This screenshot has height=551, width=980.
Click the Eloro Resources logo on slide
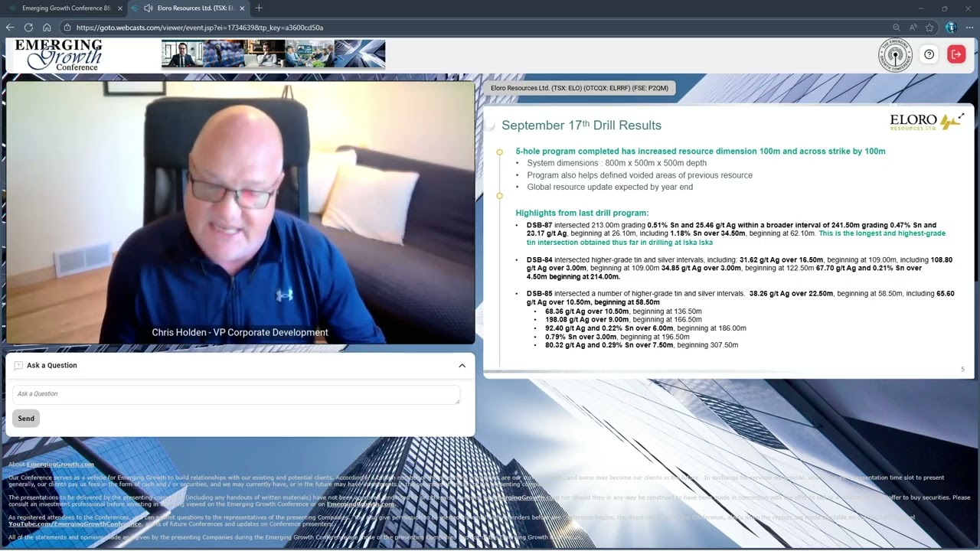pos(923,122)
